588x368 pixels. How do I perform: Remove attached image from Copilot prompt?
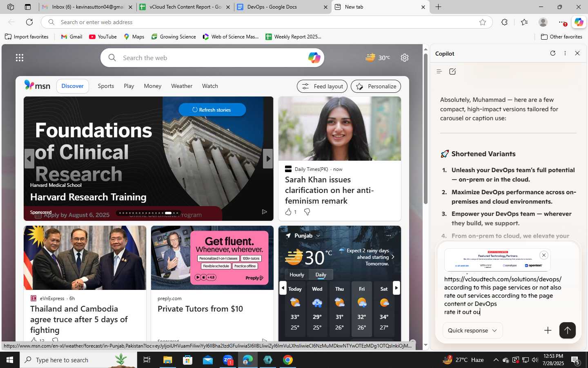(544, 255)
